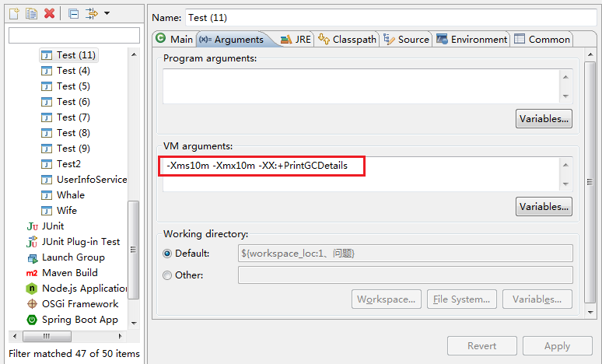The height and width of the screenshot is (364, 602).
Task: Click the Apply button
Action: coord(558,346)
